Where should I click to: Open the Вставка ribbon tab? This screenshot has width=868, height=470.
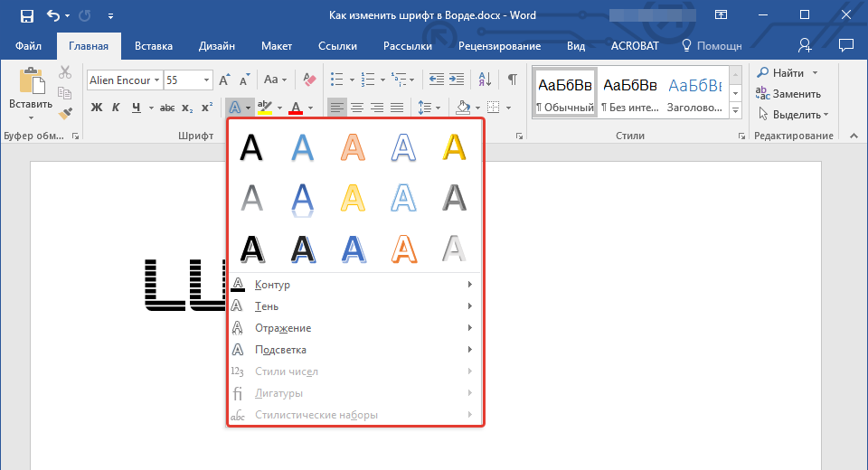[154, 46]
